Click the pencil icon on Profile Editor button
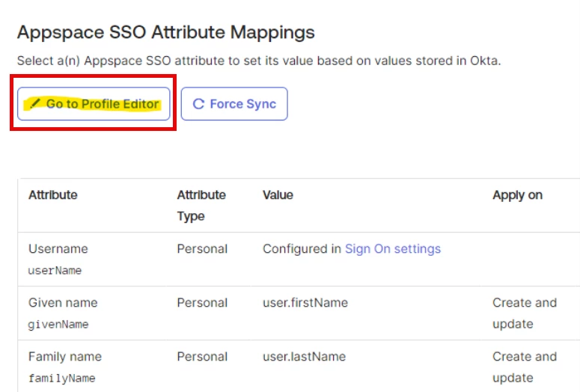This screenshot has height=392, width=580. click(x=34, y=103)
